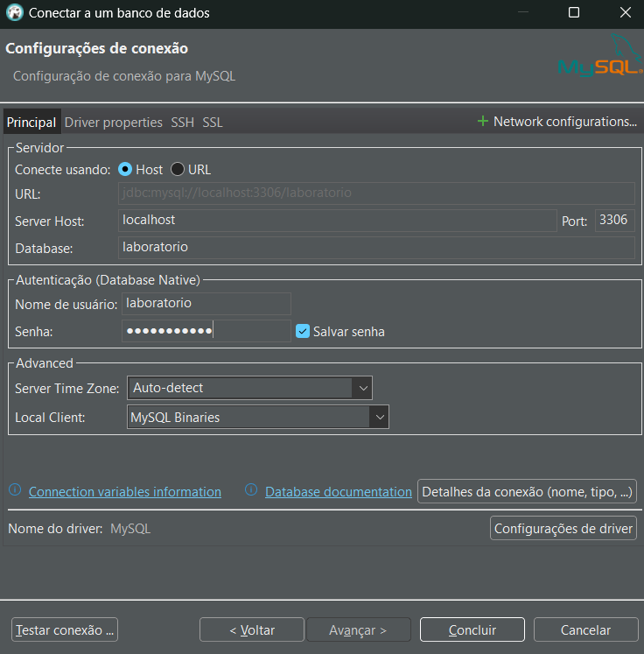Image resolution: width=644 pixels, height=654 pixels.
Task: Uncheck the Salvar senha checkbox
Action: pos(303,332)
